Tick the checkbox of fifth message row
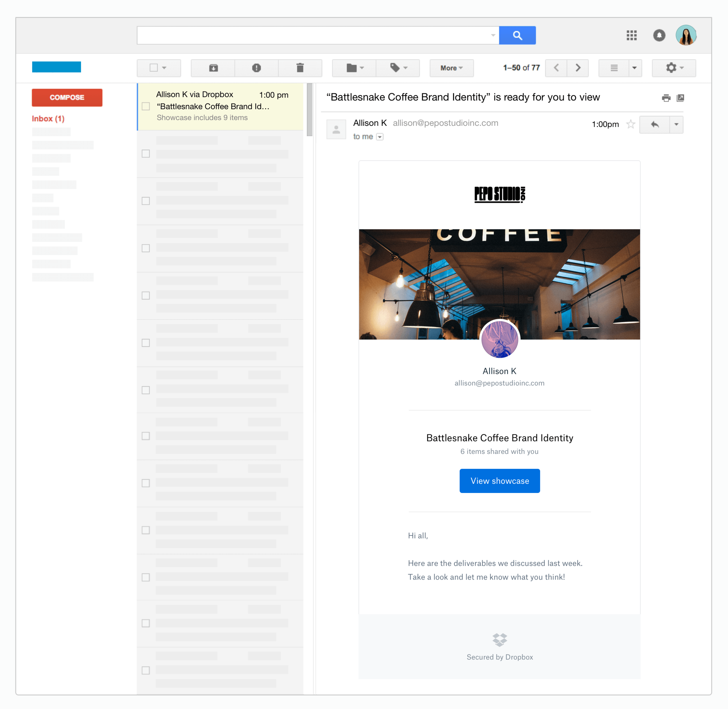Screen dimensions: 728x709 [x=146, y=296]
